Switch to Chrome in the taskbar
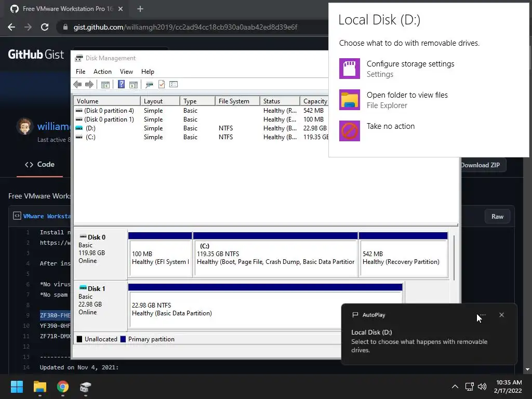 point(63,387)
